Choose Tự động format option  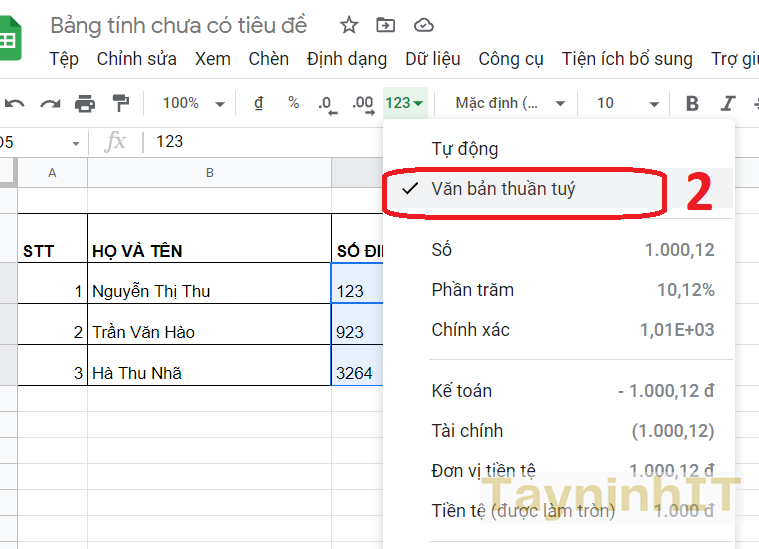click(x=464, y=149)
